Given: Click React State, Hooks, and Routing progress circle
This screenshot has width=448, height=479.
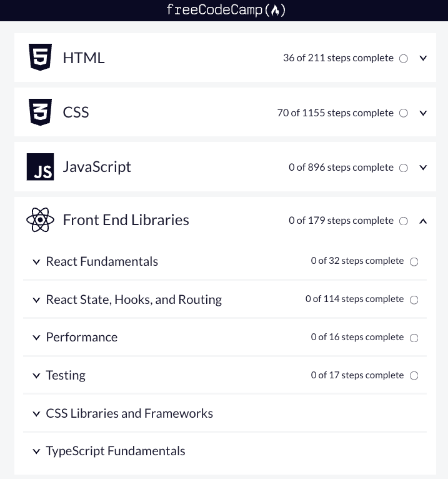Looking at the screenshot, I should (x=414, y=300).
